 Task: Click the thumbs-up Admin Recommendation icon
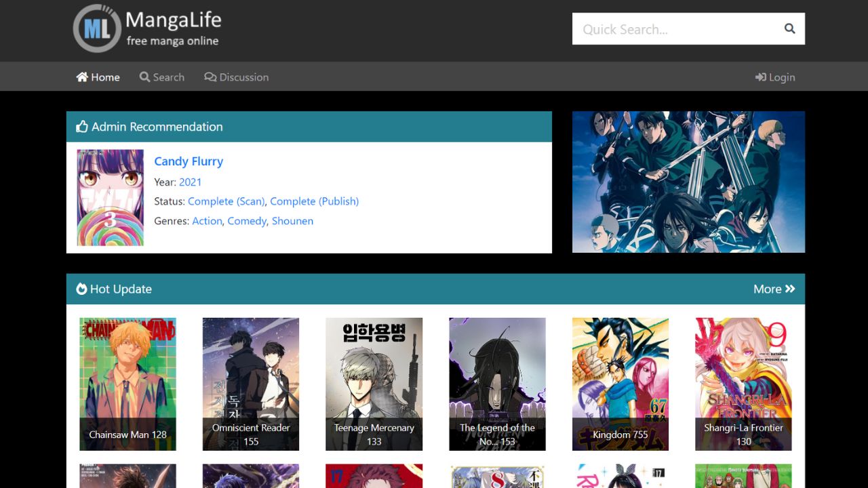point(82,127)
